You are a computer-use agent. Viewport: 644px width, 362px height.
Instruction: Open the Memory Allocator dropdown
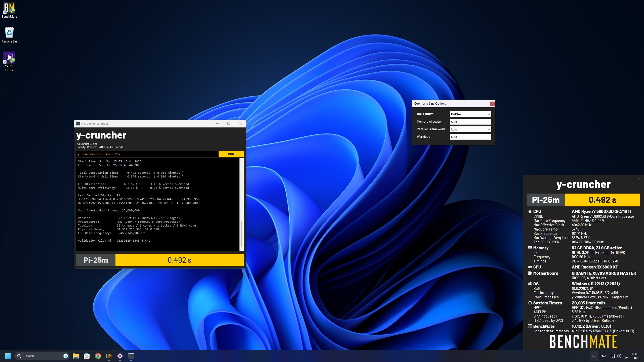coord(470,122)
